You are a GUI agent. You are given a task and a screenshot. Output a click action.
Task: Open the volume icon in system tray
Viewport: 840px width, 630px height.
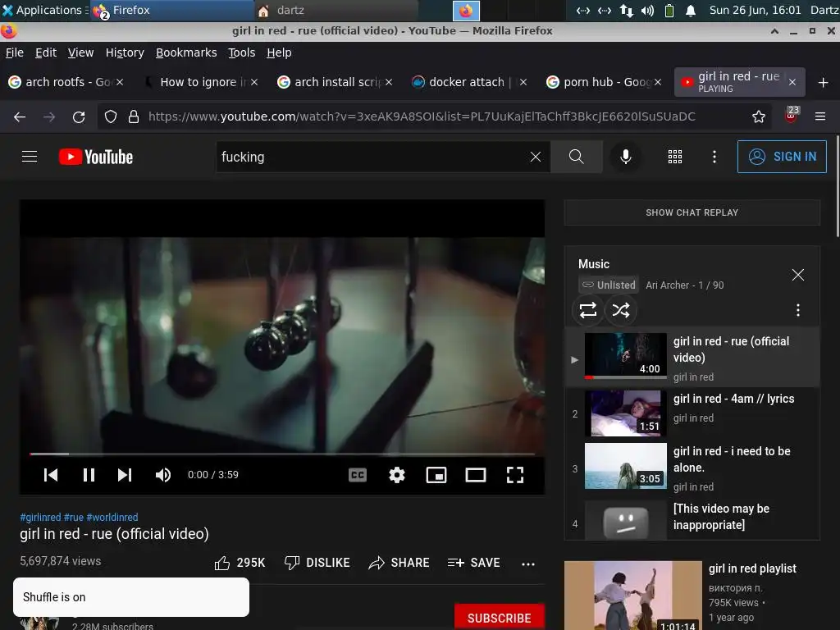647,11
